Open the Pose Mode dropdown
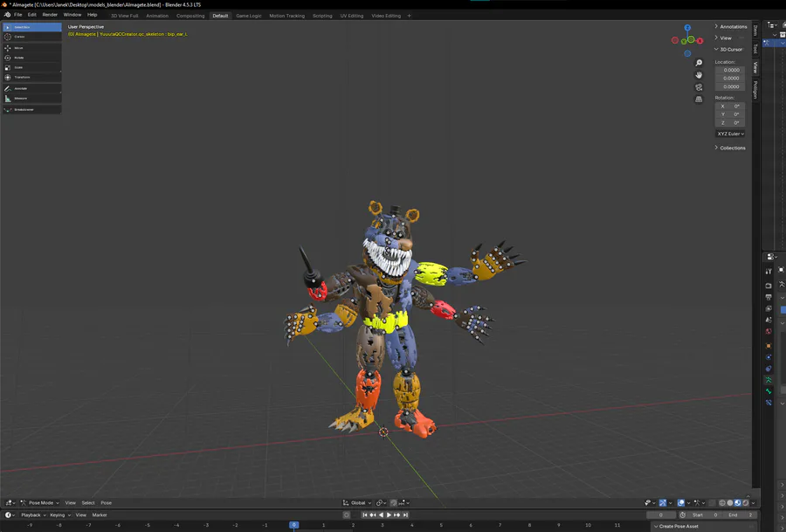Viewport: 786px width, 532px height. 40,502
